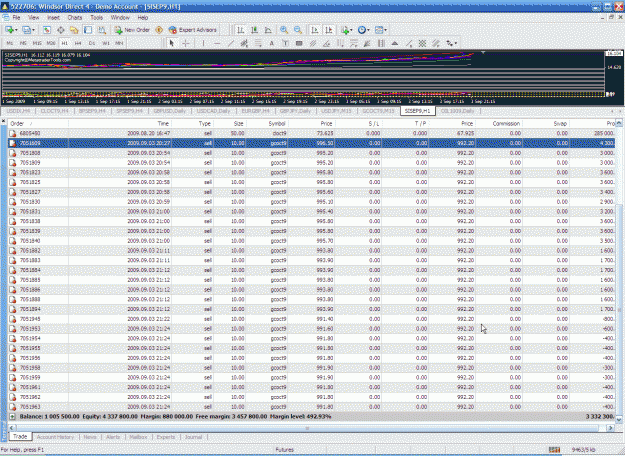Toggle Chart Shift in the toolbar
Viewport: 625px width, 456px height.
click(329, 30)
